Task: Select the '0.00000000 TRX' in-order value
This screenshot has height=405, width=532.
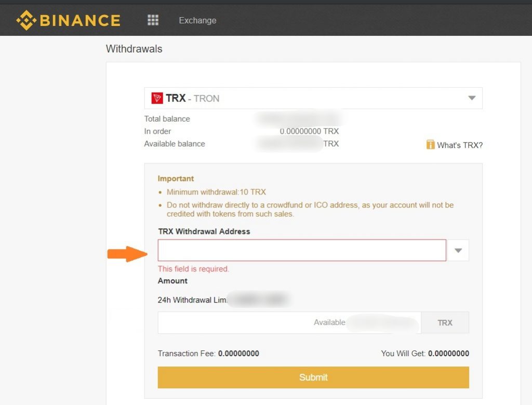Action: (x=309, y=132)
